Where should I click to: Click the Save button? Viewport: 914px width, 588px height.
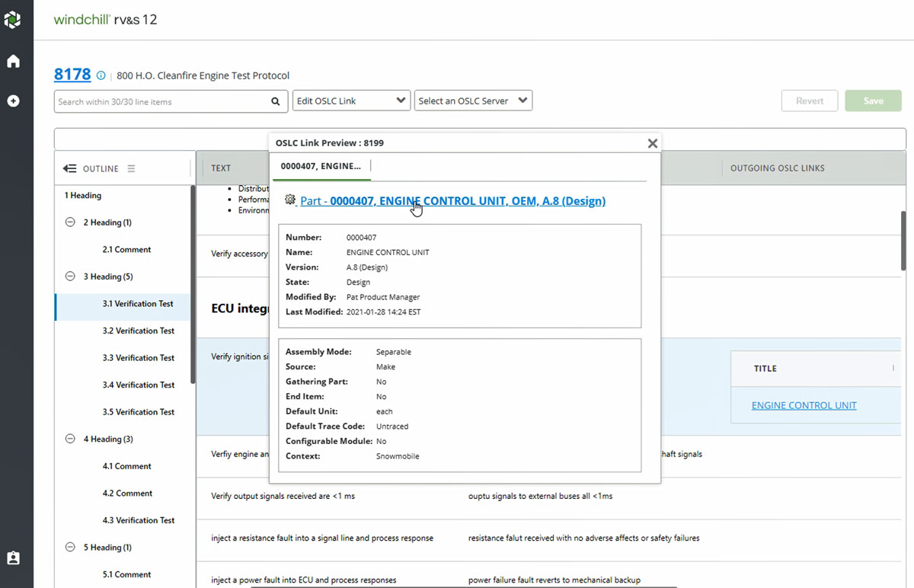(x=873, y=101)
